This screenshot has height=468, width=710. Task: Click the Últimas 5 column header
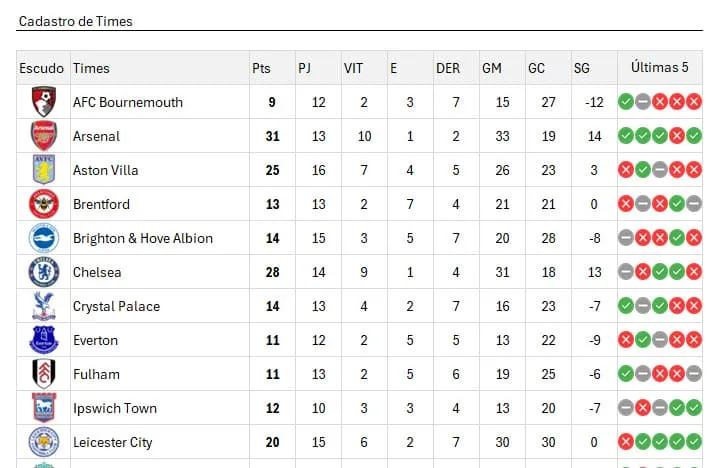tap(659, 67)
